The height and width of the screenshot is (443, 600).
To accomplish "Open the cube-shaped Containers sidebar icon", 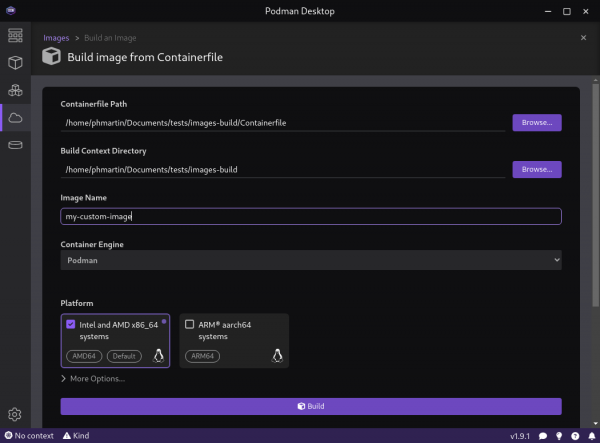I will [x=15, y=63].
